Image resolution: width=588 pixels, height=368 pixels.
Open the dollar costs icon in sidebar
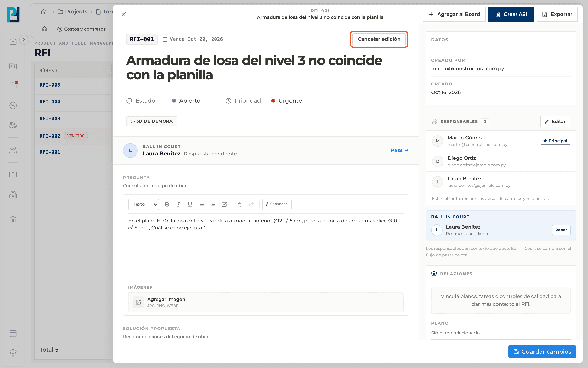pos(13,105)
